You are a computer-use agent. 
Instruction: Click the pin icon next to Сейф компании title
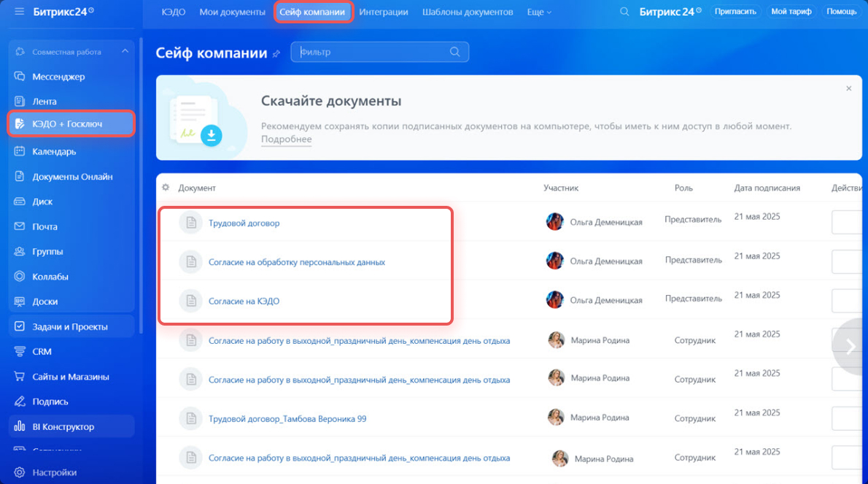tap(276, 54)
